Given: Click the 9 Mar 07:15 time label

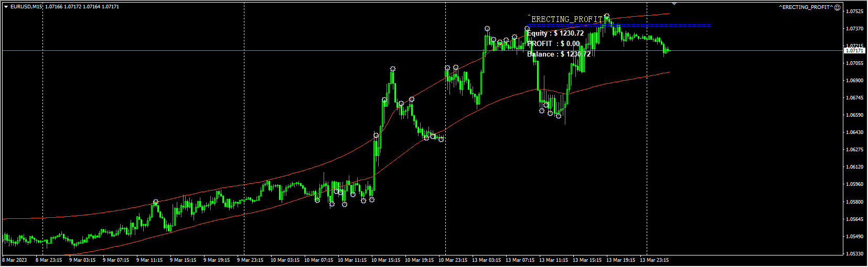Looking at the screenshot, I should pyautogui.click(x=116, y=260).
